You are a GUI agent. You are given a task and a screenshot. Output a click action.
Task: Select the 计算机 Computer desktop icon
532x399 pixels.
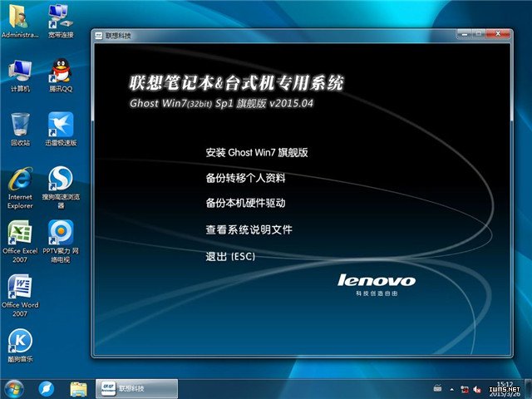pyautogui.click(x=20, y=76)
